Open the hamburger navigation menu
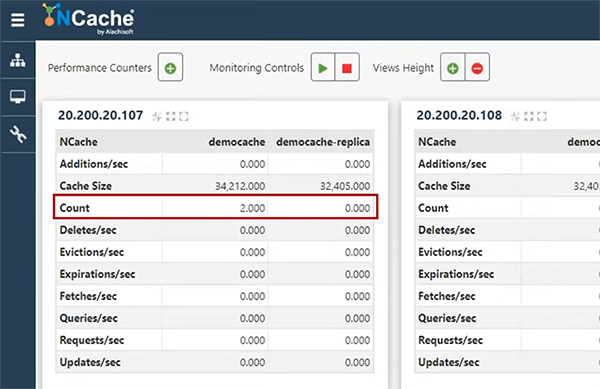 point(18,20)
